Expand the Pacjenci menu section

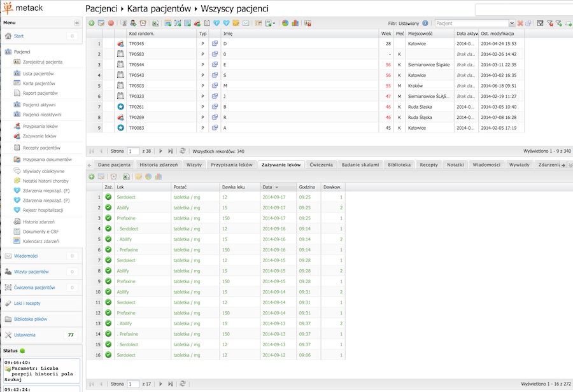[x=22, y=52]
